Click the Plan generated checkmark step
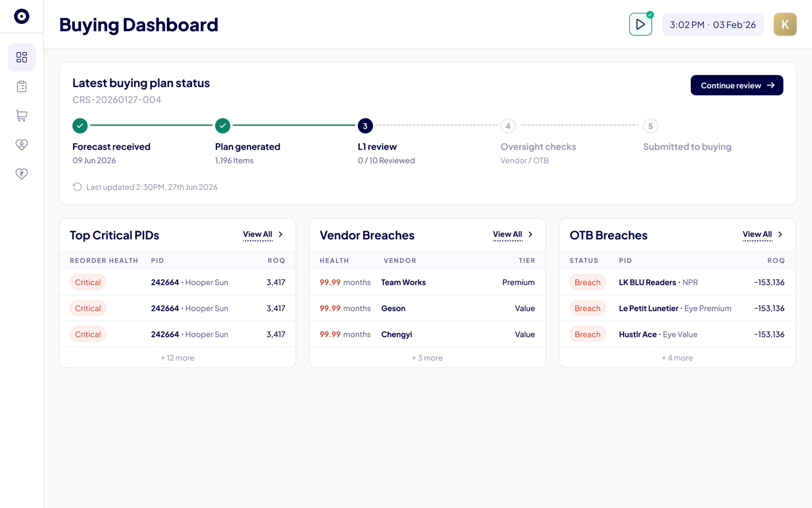Image resolution: width=812 pixels, height=508 pixels. (223, 125)
